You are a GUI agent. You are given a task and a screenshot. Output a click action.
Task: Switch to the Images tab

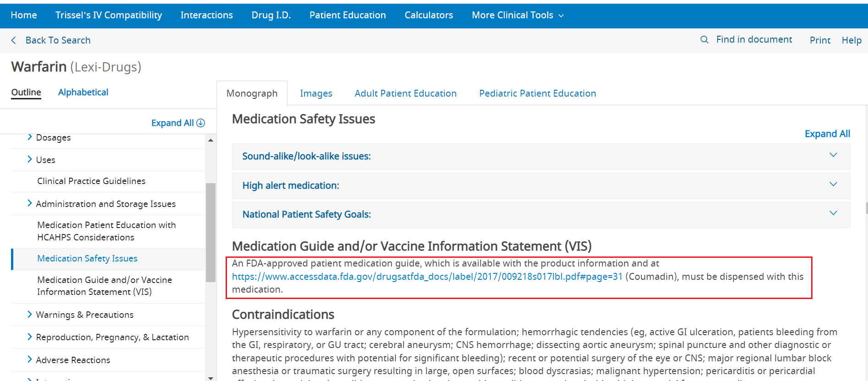pyautogui.click(x=316, y=93)
